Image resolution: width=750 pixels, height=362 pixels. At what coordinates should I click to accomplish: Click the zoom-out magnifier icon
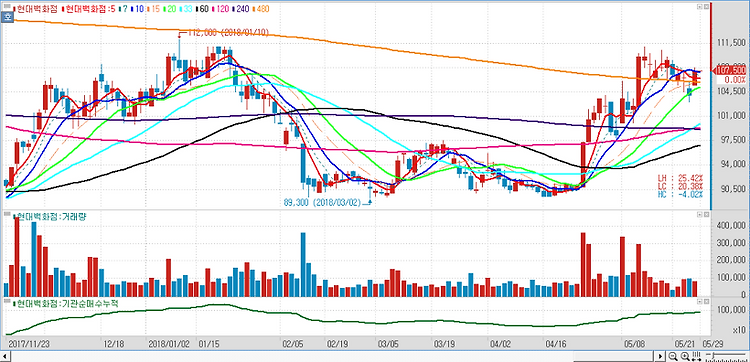pos(673,356)
